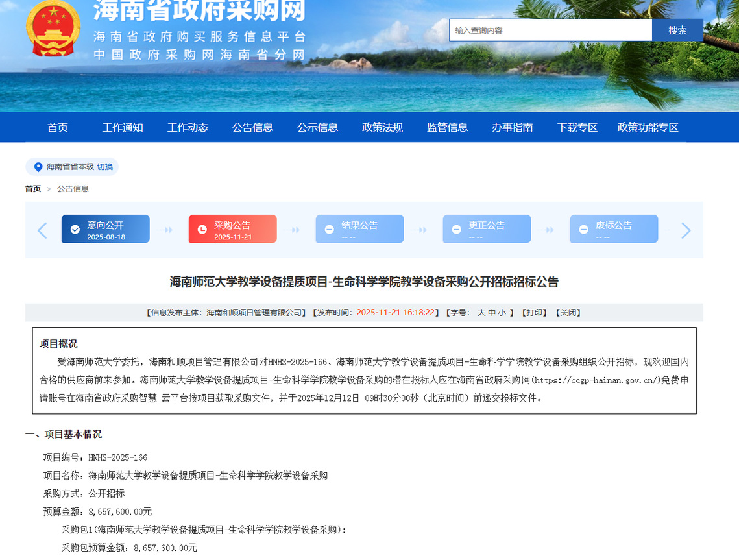This screenshot has width=739, height=560.
Task: Click the 打印 print link
Action: (536, 313)
